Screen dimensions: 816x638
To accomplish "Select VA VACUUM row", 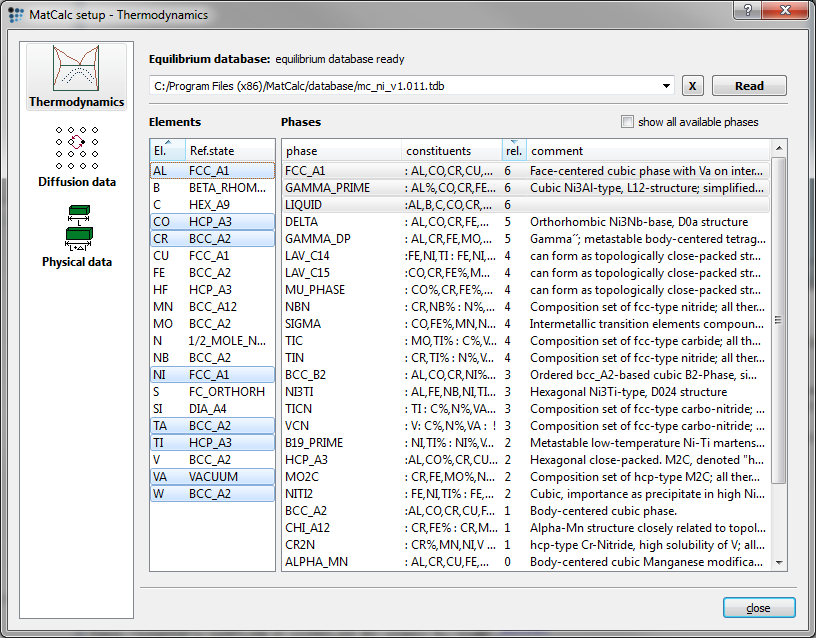I will pyautogui.click(x=212, y=477).
